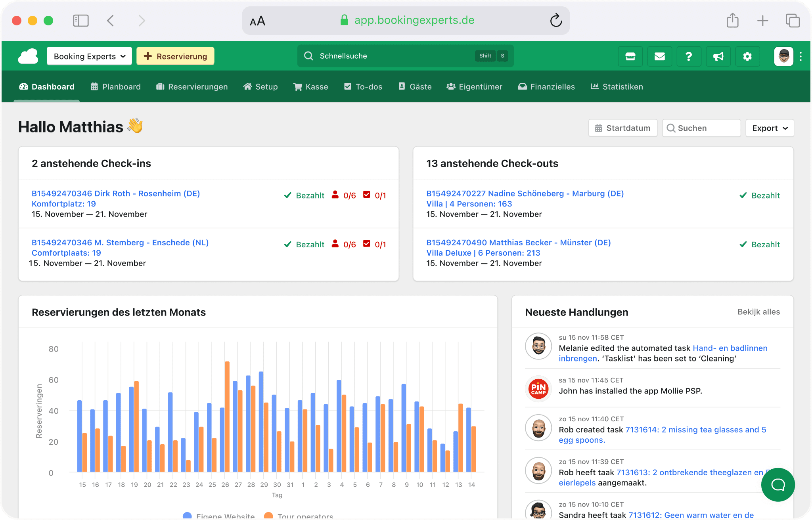Open the store icon in header
812x520 pixels.
(630, 56)
